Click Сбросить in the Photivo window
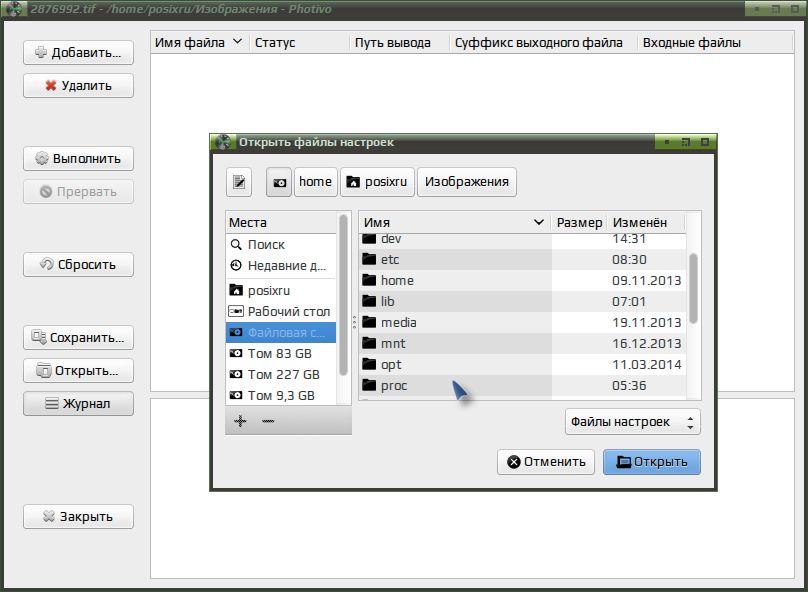The height and width of the screenshot is (592, 808). point(78,265)
